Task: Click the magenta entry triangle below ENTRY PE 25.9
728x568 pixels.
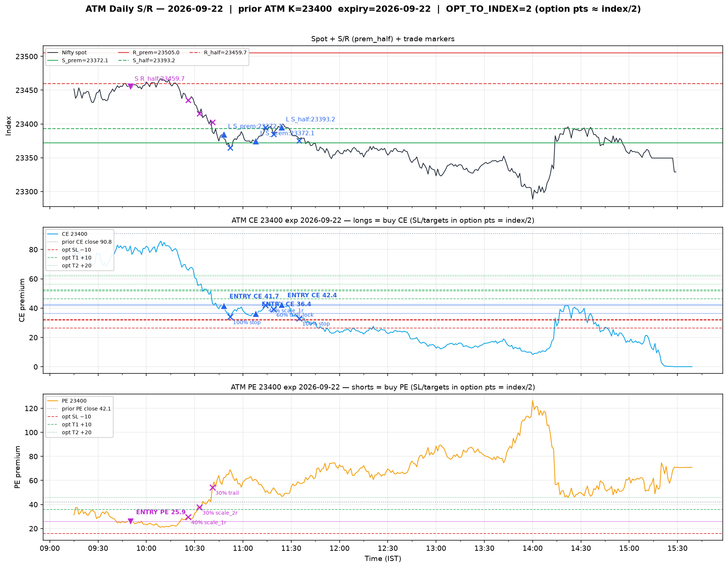Action: pos(130,521)
